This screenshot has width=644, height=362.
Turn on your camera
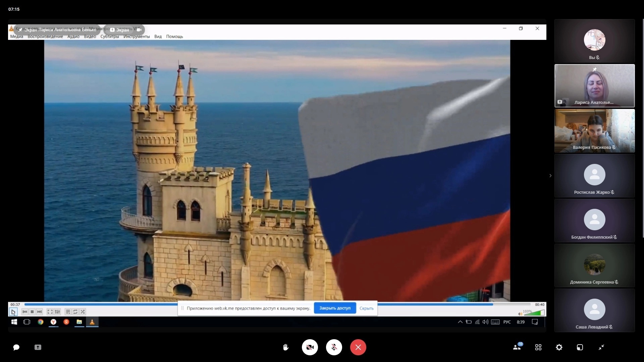[310, 347]
